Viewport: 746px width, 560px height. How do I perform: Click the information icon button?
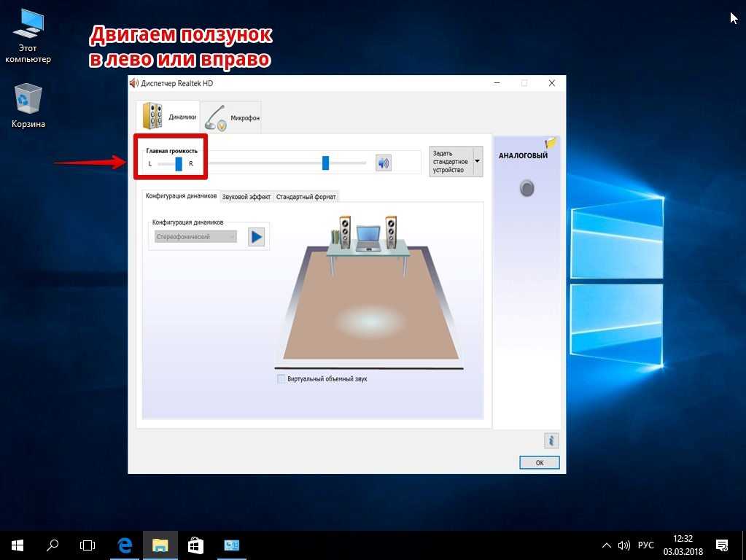point(551,440)
